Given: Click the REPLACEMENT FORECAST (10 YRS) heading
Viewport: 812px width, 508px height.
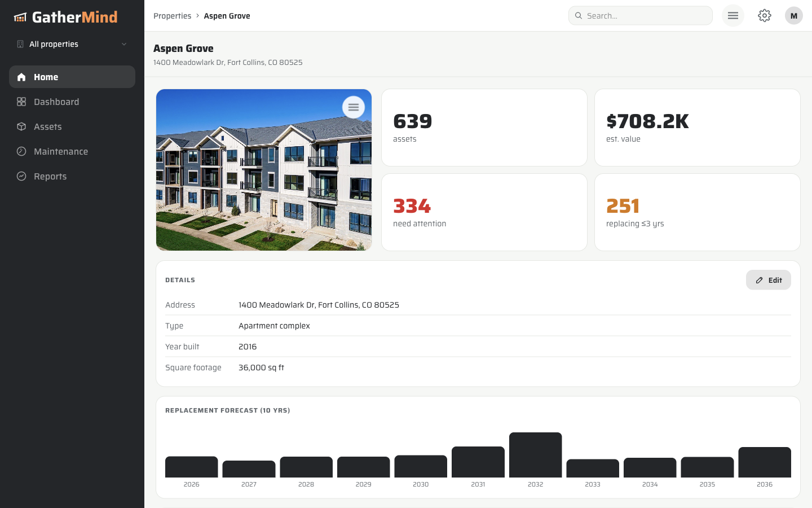Looking at the screenshot, I should 228,410.
